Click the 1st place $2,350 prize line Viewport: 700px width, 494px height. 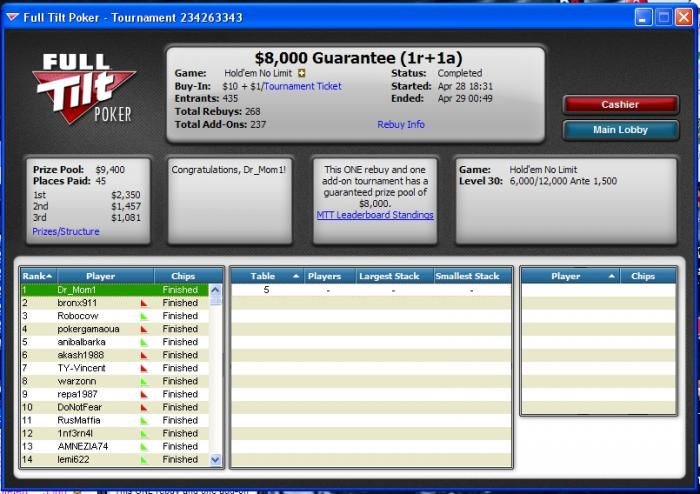pos(87,195)
